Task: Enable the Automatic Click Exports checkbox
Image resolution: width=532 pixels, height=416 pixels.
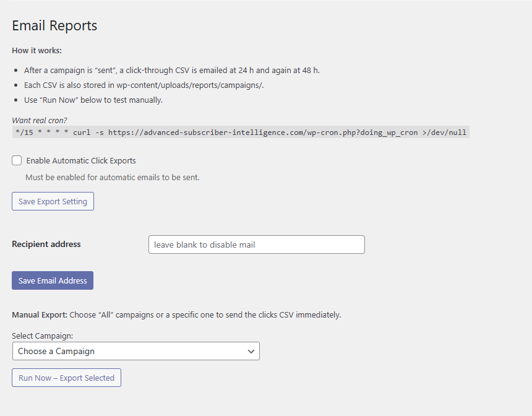Action: click(x=17, y=161)
